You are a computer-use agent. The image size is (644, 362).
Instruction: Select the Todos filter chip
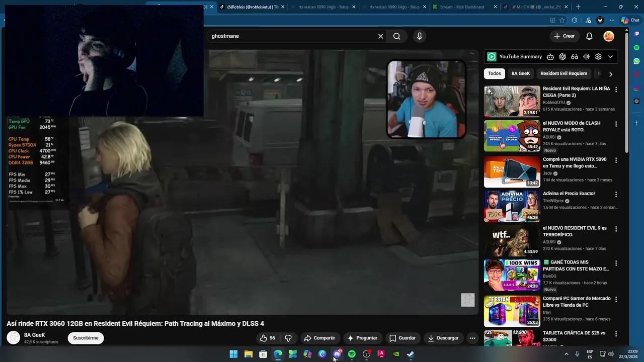click(495, 73)
